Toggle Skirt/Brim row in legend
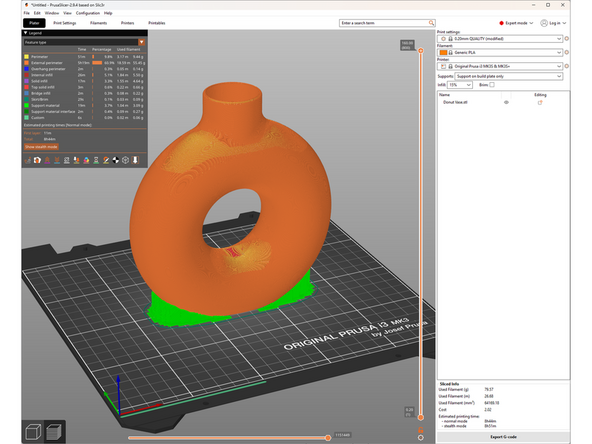 (x=85, y=99)
